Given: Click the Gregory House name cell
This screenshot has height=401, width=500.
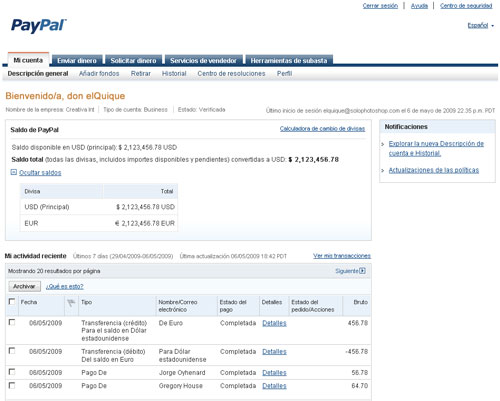Looking at the screenshot, I should (180, 386).
